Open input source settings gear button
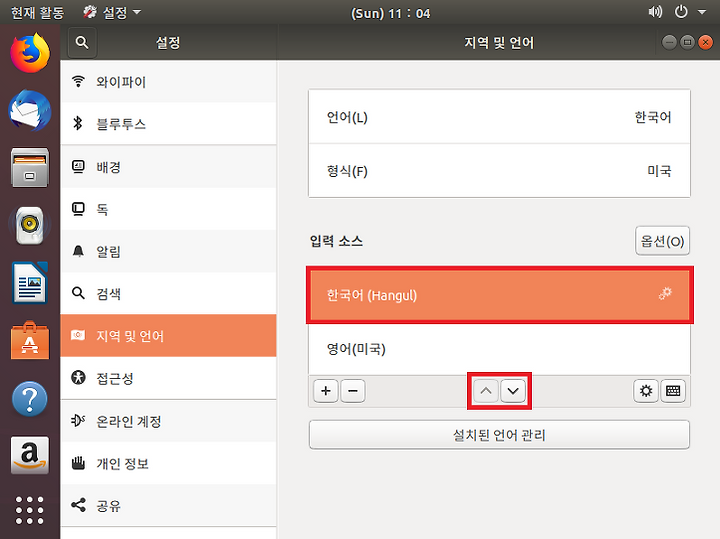Image resolution: width=720 pixels, height=539 pixels. [646, 391]
